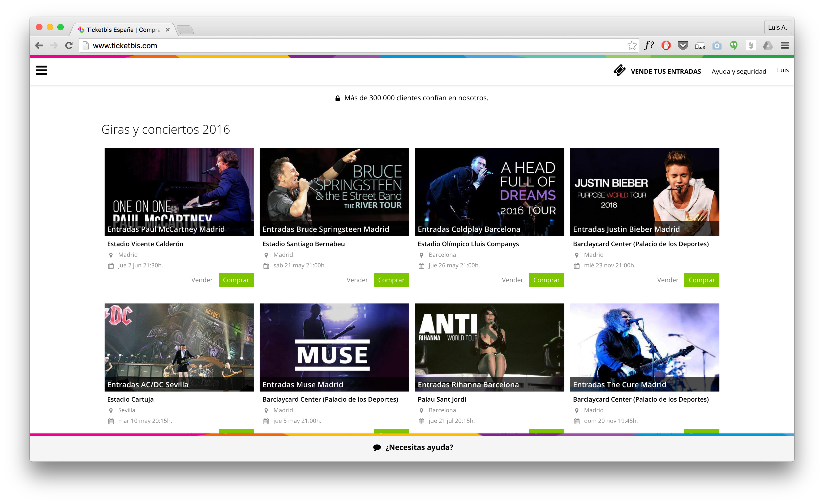Click the URL address bar field
This screenshot has height=504, width=824.
pos(354,45)
